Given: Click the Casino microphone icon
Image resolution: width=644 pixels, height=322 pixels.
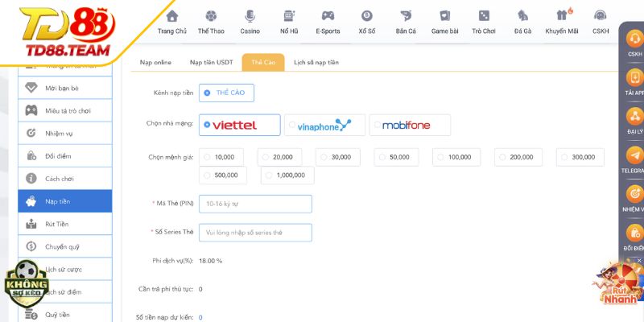Looking at the screenshot, I should click(x=250, y=15).
